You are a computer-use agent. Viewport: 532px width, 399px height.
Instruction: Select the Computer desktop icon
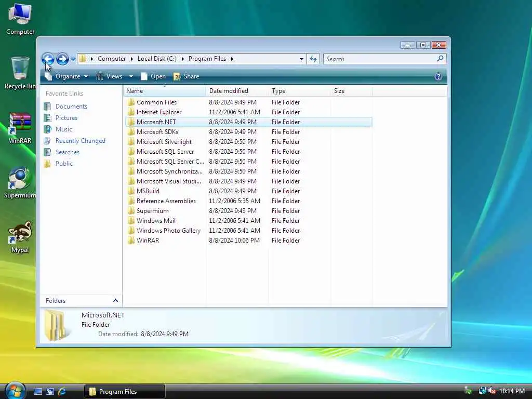click(20, 19)
